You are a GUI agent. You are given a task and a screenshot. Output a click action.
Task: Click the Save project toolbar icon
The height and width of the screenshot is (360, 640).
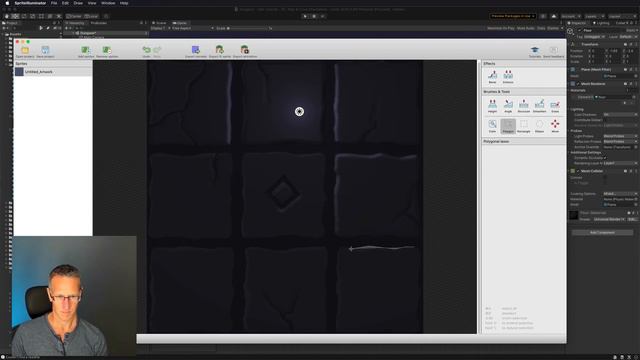45,51
